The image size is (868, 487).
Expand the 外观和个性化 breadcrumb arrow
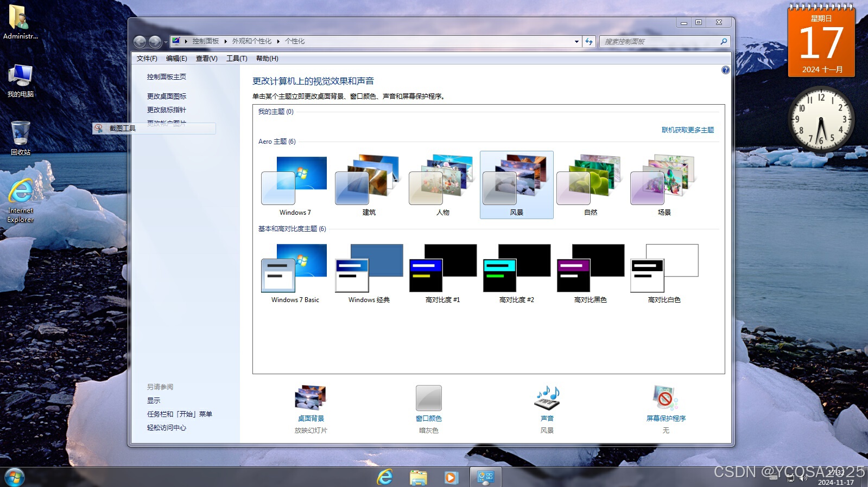tap(278, 41)
